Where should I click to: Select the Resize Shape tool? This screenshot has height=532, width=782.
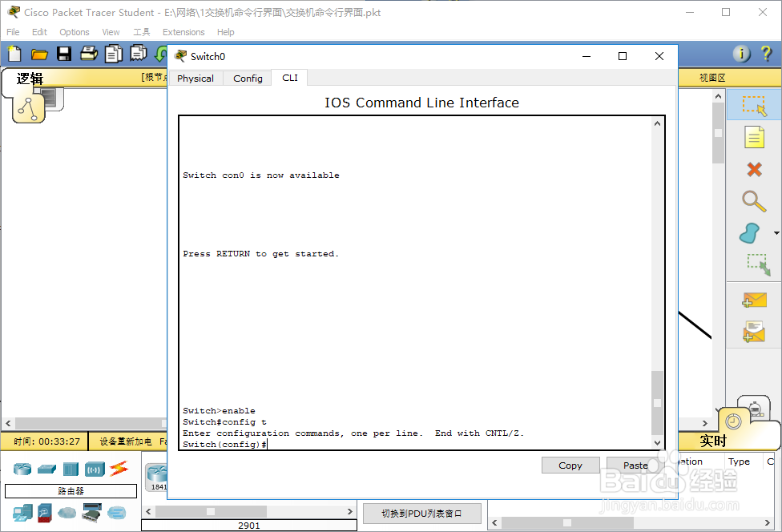(x=759, y=264)
